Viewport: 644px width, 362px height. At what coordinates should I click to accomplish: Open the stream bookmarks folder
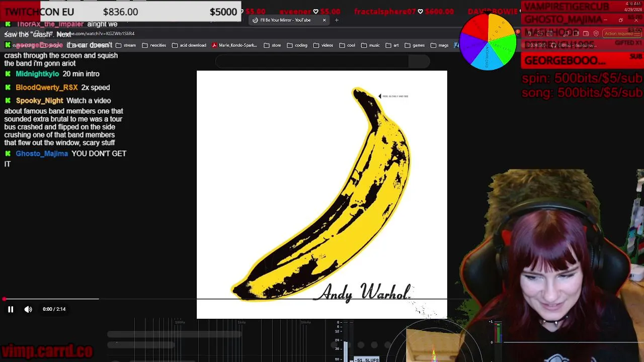pos(126,45)
